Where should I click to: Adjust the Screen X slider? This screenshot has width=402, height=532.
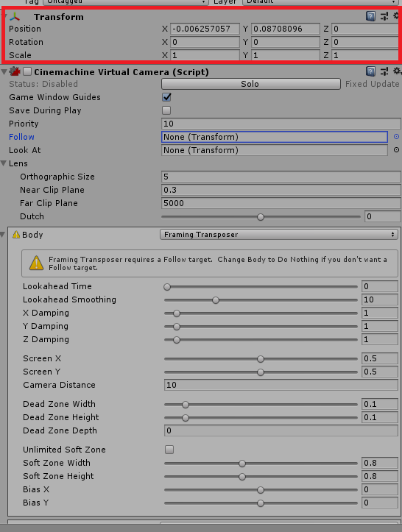coord(261,358)
